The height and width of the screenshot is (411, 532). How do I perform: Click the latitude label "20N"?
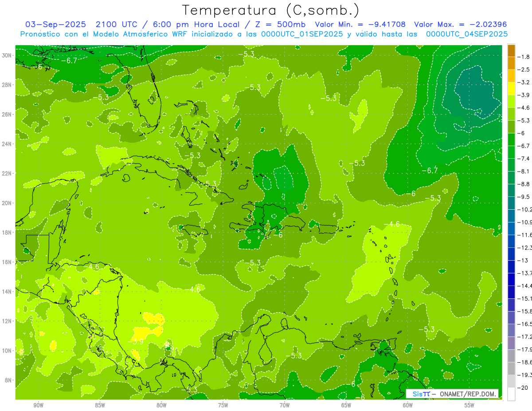tap(7, 203)
